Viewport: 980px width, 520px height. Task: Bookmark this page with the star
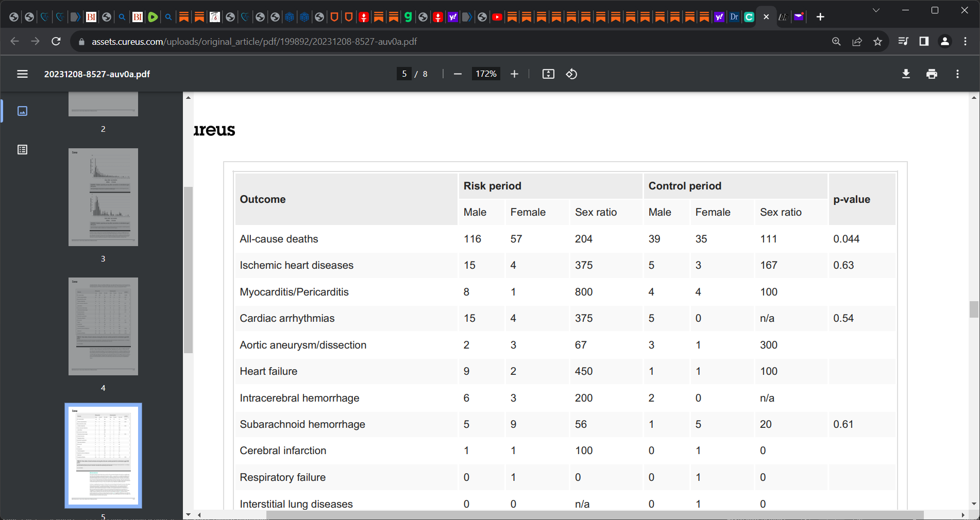(877, 42)
